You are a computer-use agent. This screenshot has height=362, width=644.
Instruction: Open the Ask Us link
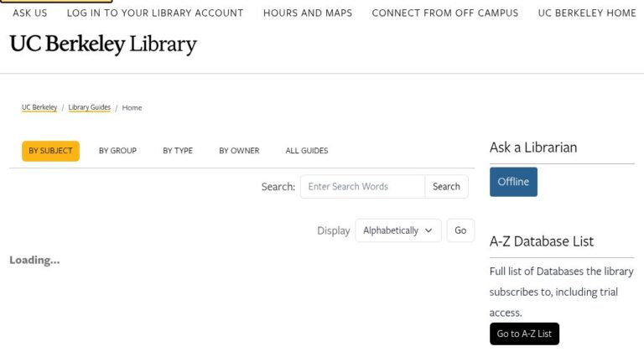coord(30,13)
